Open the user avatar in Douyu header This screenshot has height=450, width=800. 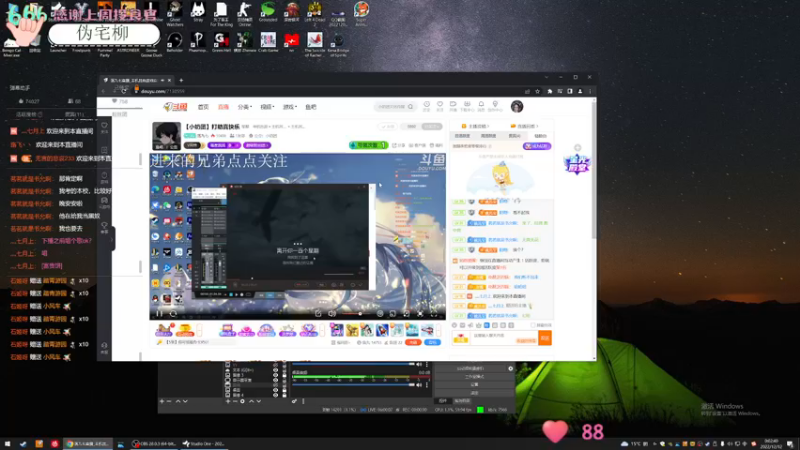(x=517, y=106)
